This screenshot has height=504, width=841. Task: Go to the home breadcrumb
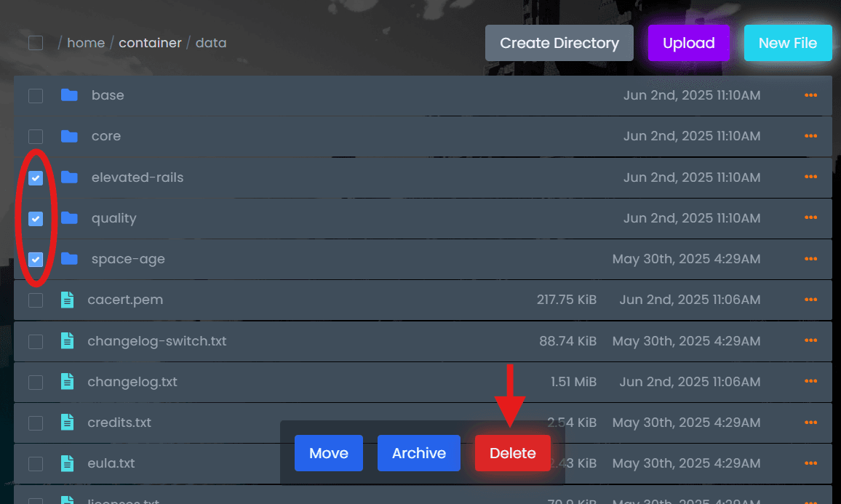(86, 43)
